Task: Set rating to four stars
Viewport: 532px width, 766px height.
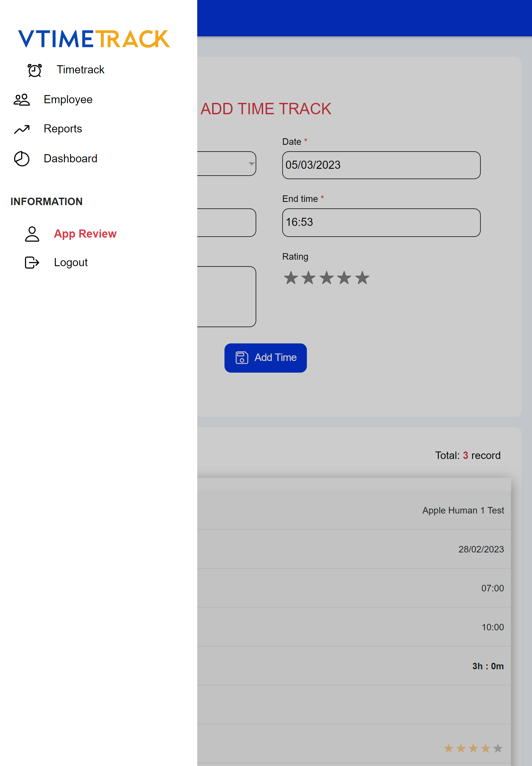Action: (344, 278)
